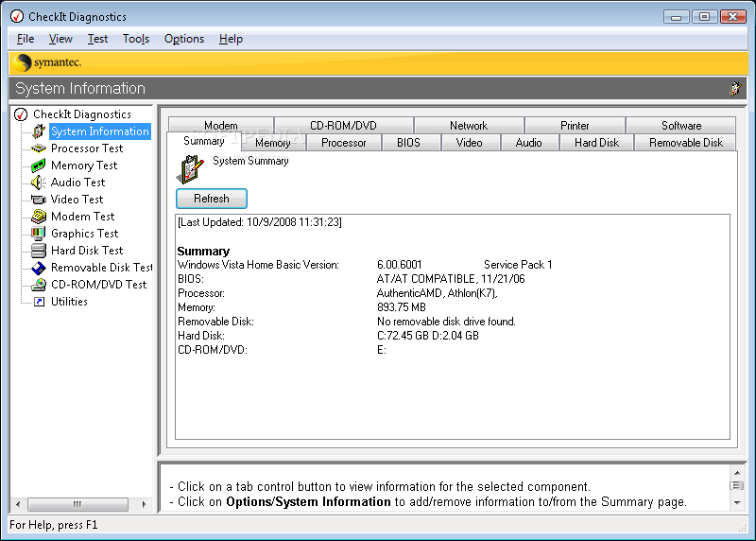Click the icon at right of System Information header
This screenshot has height=541, width=756.
coord(736,88)
